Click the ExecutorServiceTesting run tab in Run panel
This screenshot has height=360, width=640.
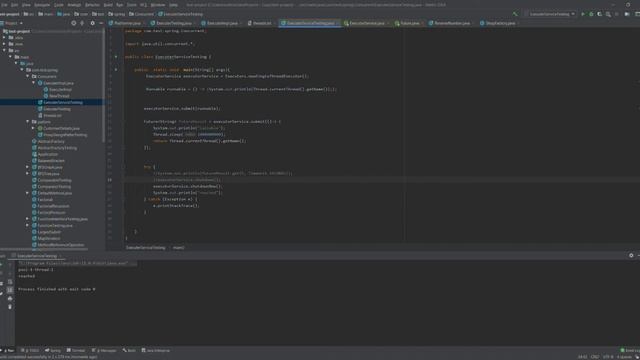(x=37, y=256)
